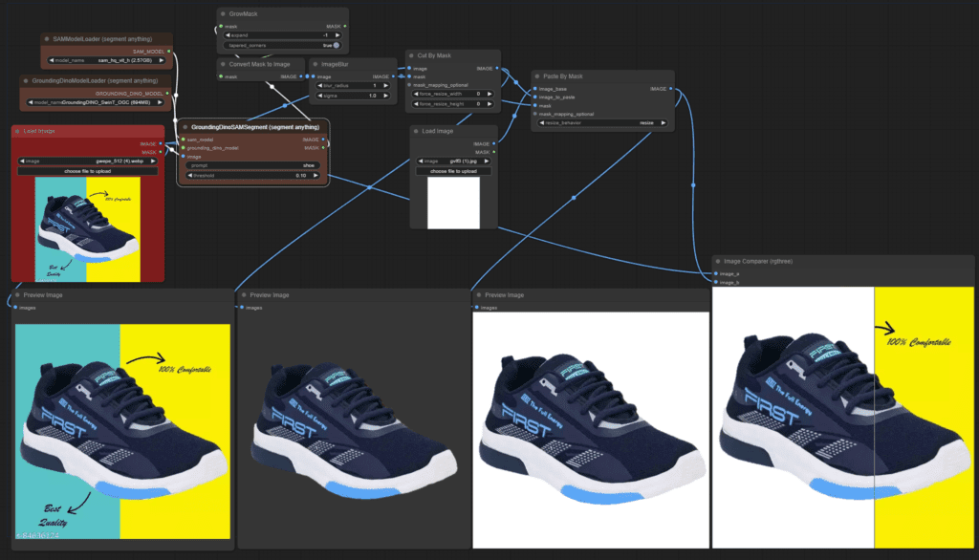Click GrowMask's MASK output port
This screenshot has width=979, height=560.
click(x=344, y=26)
